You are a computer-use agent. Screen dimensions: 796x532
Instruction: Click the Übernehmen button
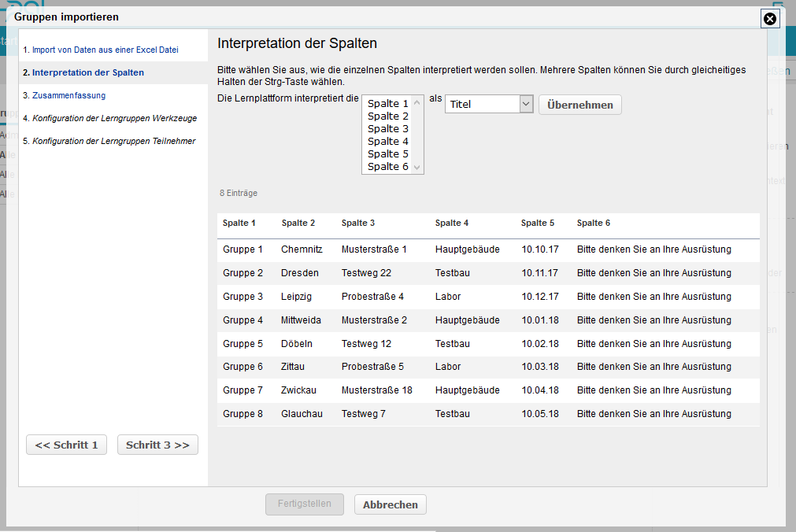579,105
